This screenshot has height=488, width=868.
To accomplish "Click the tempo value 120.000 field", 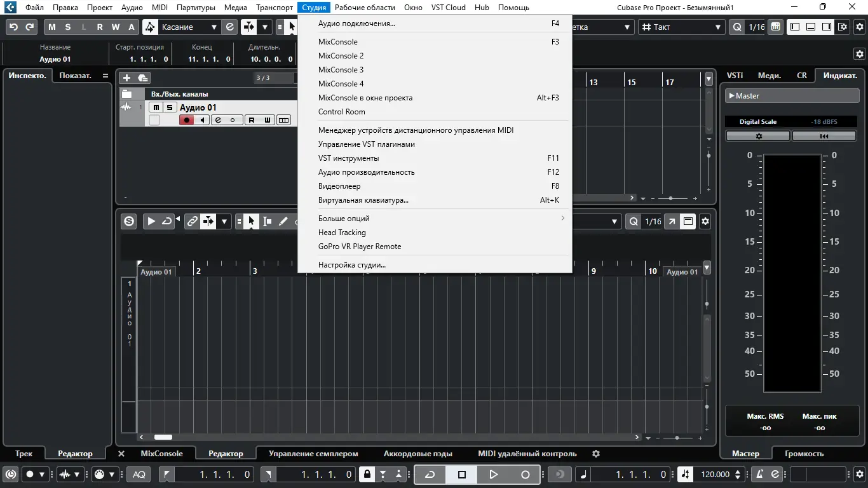I will click(715, 474).
